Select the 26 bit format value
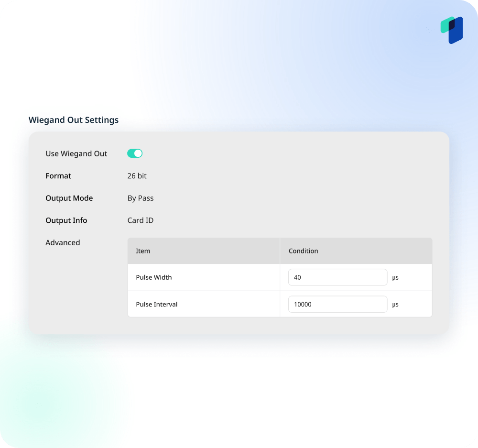 coord(137,176)
